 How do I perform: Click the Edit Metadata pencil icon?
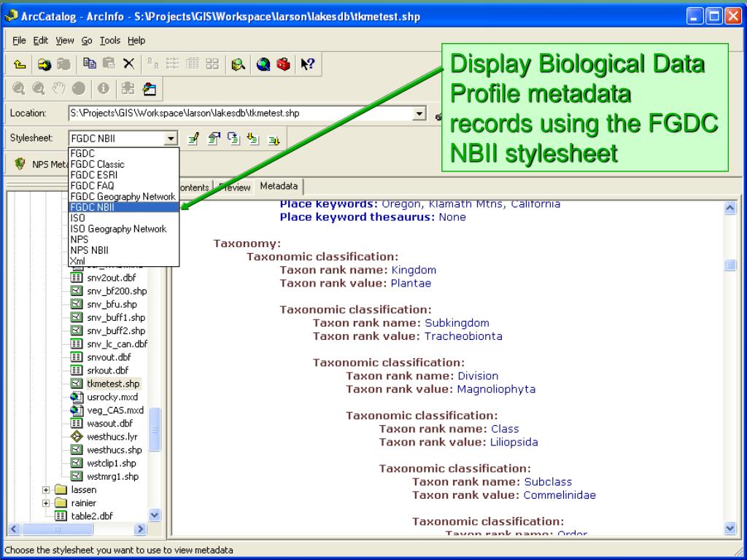[193, 139]
